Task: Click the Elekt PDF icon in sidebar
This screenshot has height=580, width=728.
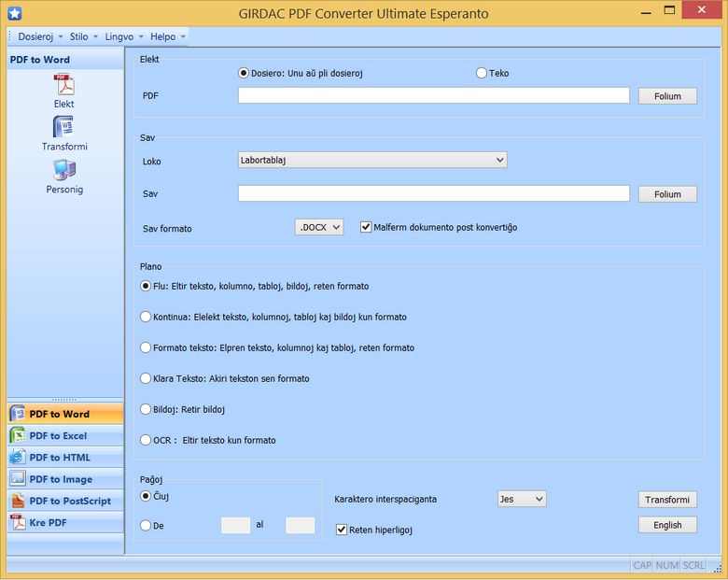Action: (64, 85)
